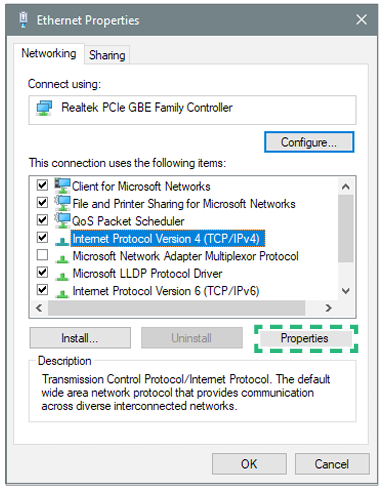Screen dimensions: 386x490
Task: Click the Realtek network adapter icon
Action: click(44, 108)
